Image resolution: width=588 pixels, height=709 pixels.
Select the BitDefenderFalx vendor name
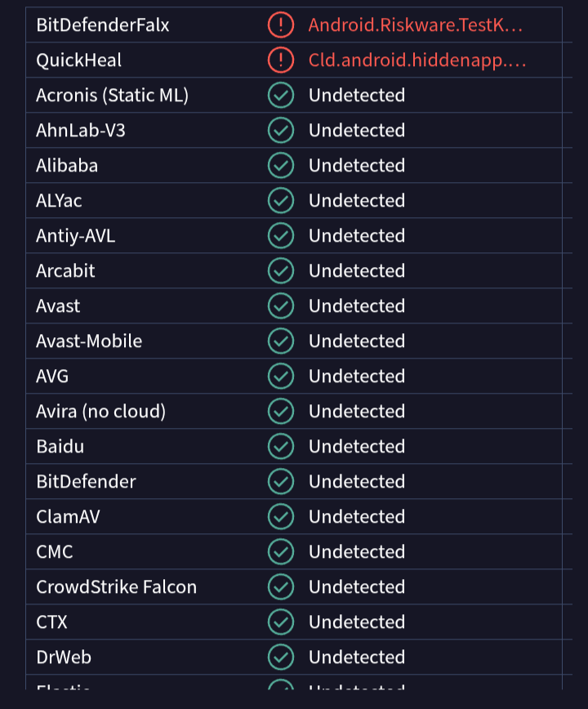(x=103, y=25)
